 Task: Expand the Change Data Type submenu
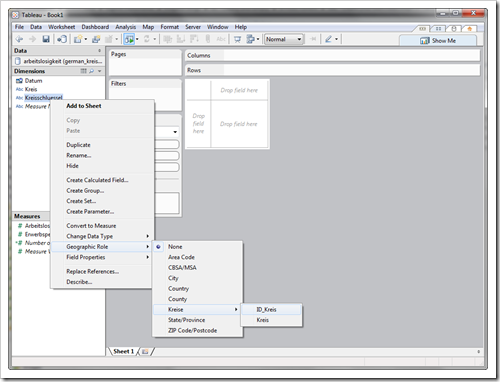point(102,236)
